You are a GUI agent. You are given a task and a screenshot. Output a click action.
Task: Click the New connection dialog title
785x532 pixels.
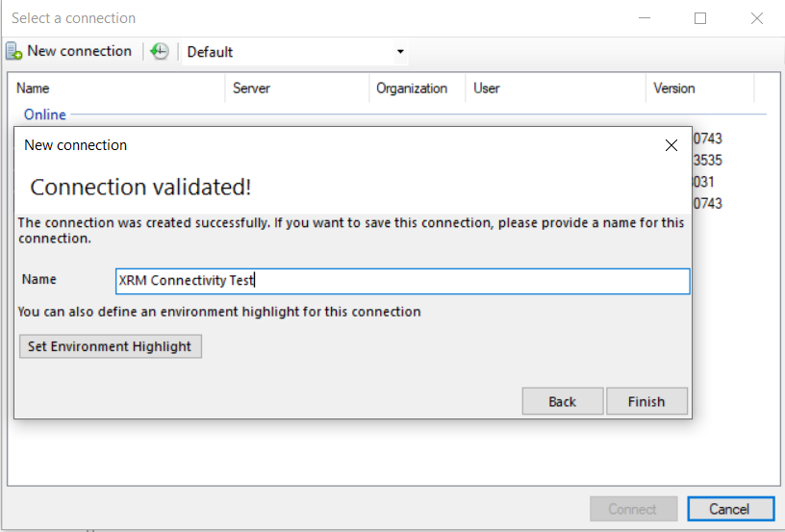click(x=76, y=145)
